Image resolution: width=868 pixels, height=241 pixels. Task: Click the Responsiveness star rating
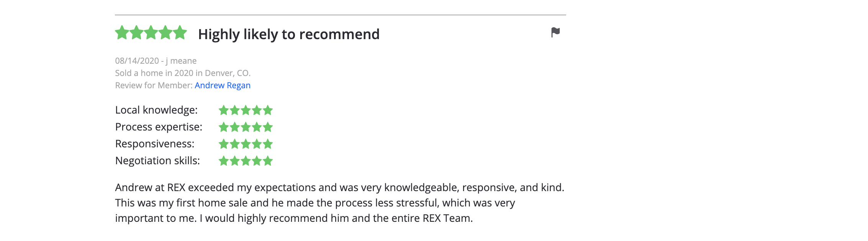[246, 144]
